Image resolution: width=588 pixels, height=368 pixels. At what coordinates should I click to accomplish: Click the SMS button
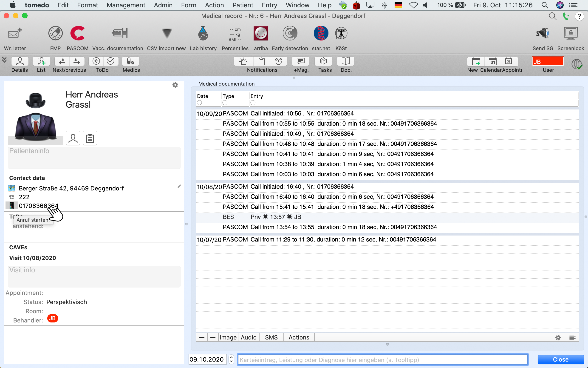tap(271, 337)
